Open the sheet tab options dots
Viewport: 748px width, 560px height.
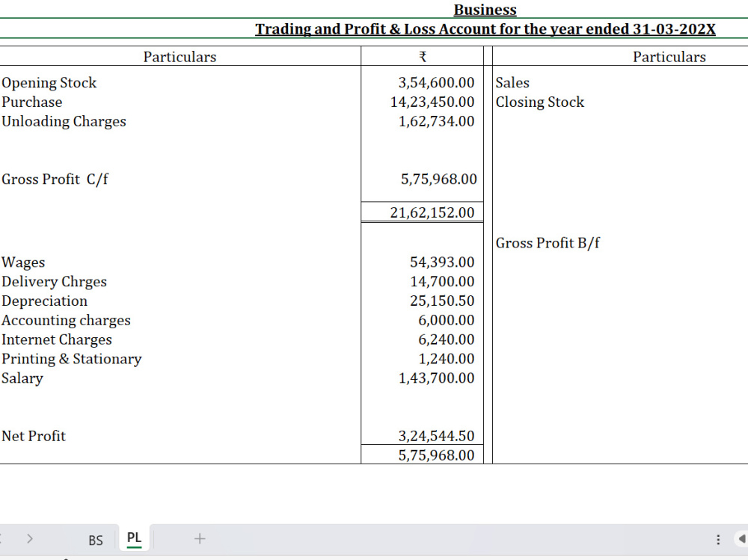pos(718,540)
